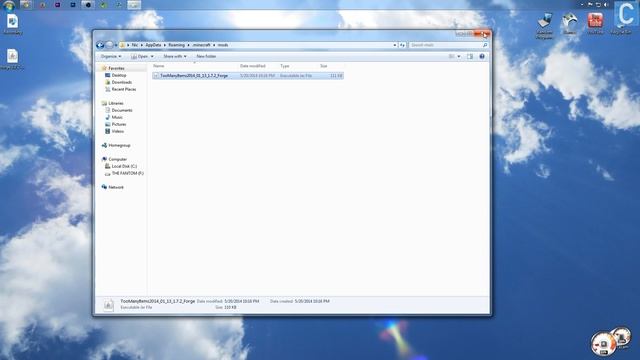Open the recent locations dropdown beside Forward
The image size is (640, 360).
[x=116, y=45]
